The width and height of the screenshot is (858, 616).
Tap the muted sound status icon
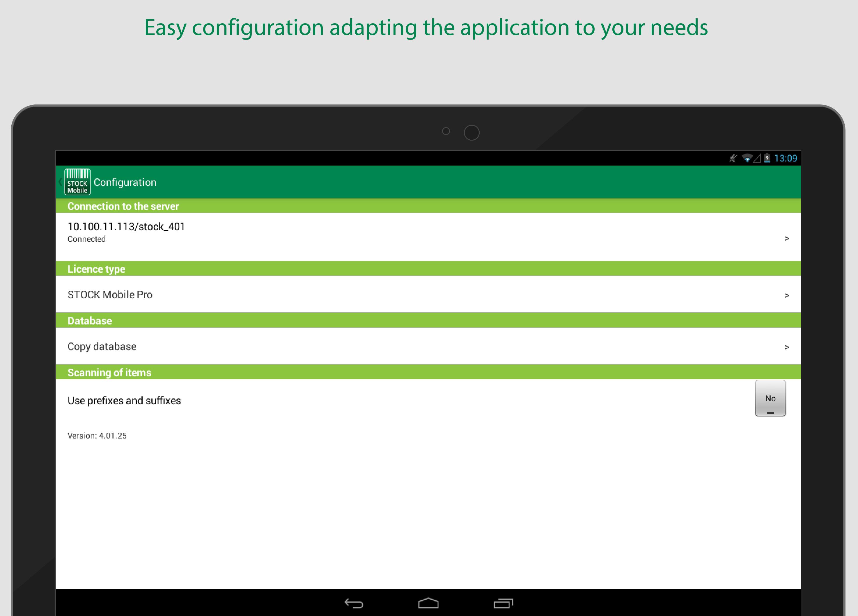733,158
